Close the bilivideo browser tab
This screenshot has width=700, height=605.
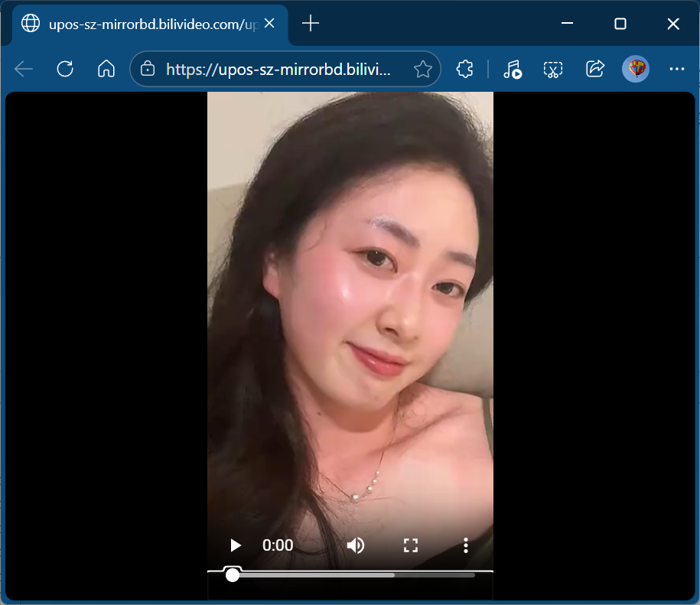pyautogui.click(x=269, y=24)
